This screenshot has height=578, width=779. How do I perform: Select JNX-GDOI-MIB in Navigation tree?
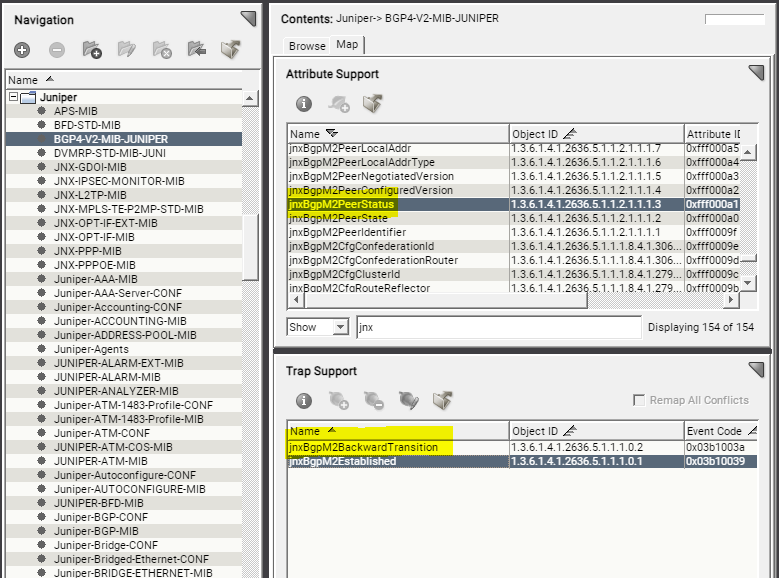click(90, 167)
